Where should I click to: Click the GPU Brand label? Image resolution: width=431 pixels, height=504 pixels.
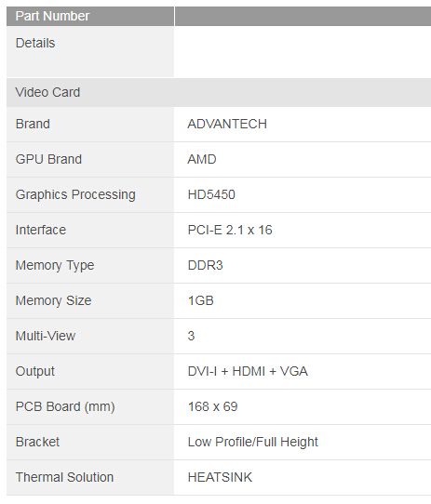[48, 159]
